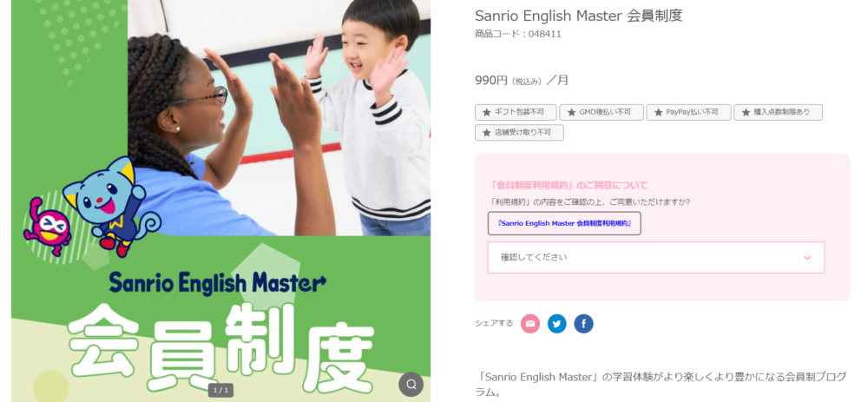The height and width of the screenshot is (402, 868).
Task: Select the ギフト包装不可 tag
Action: pos(516,112)
